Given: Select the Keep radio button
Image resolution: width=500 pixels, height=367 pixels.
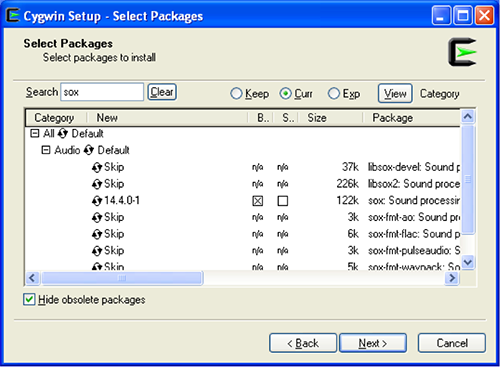Looking at the screenshot, I should click(236, 94).
